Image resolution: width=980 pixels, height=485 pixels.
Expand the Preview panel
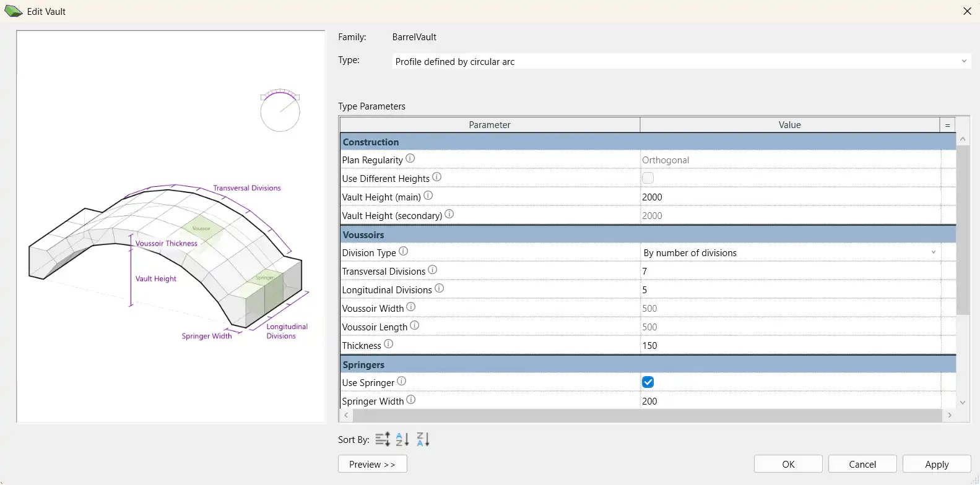coord(372,464)
